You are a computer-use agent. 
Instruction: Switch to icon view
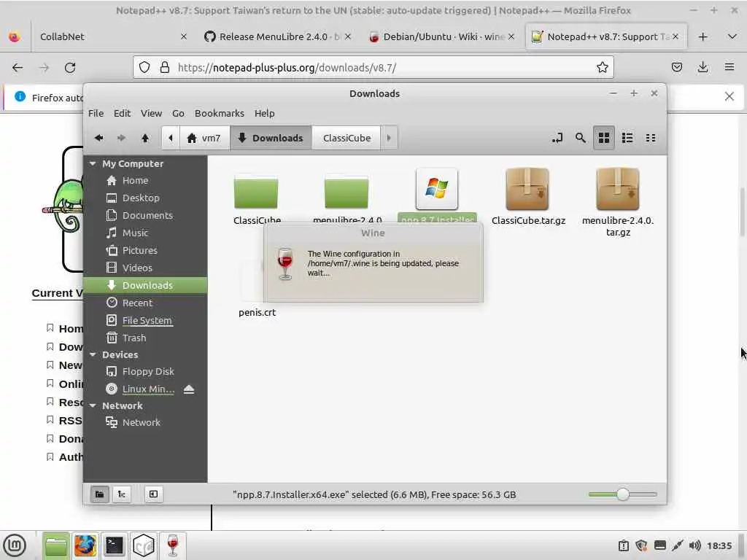point(603,138)
